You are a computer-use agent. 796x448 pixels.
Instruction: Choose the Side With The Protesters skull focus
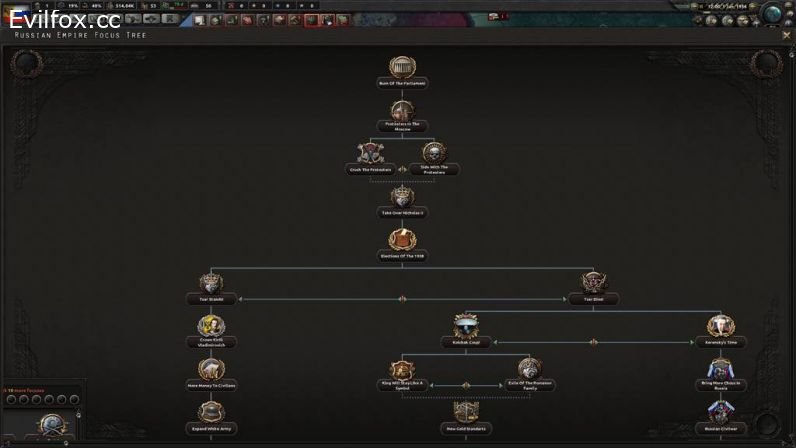[434, 154]
